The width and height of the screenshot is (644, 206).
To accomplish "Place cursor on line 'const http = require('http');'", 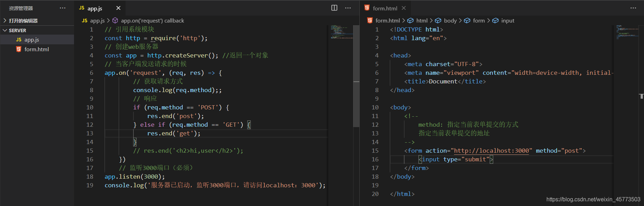I will click(156, 38).
